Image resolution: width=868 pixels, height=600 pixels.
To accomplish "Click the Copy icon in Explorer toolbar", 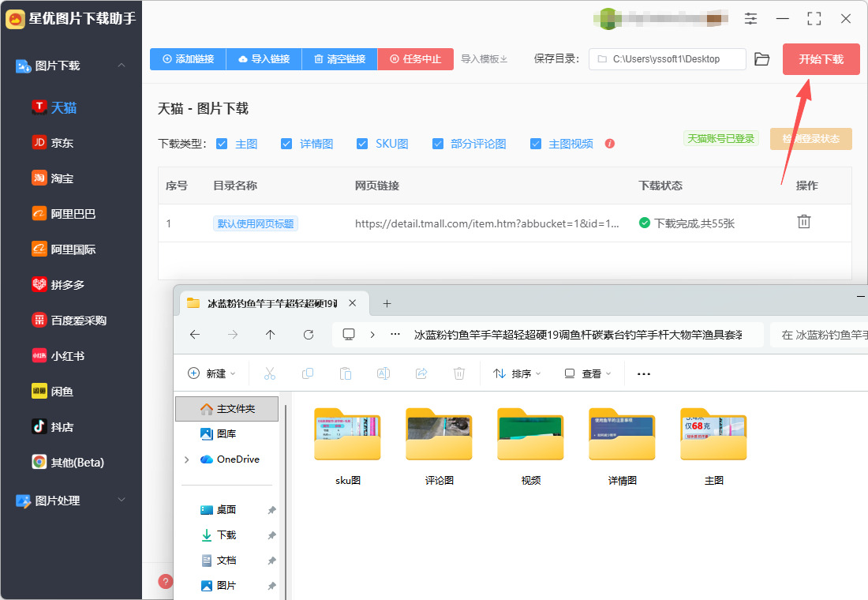I will [307, 373].
